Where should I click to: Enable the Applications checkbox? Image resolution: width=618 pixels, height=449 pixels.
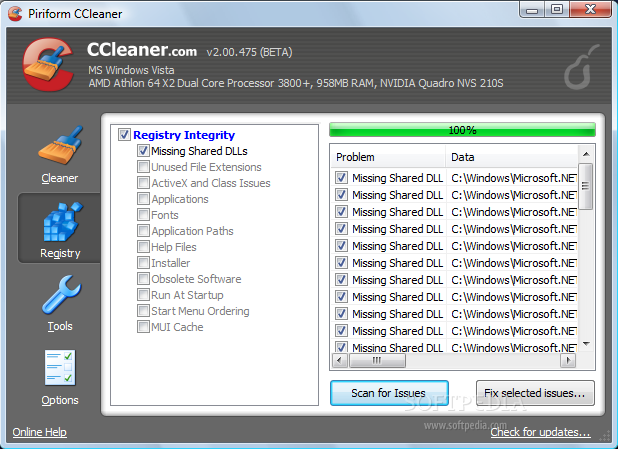(x=143, y=199)
